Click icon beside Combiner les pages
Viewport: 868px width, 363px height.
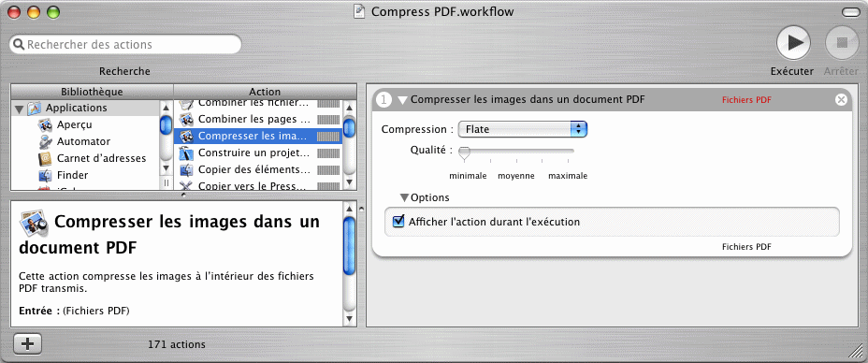click(186, 119)
